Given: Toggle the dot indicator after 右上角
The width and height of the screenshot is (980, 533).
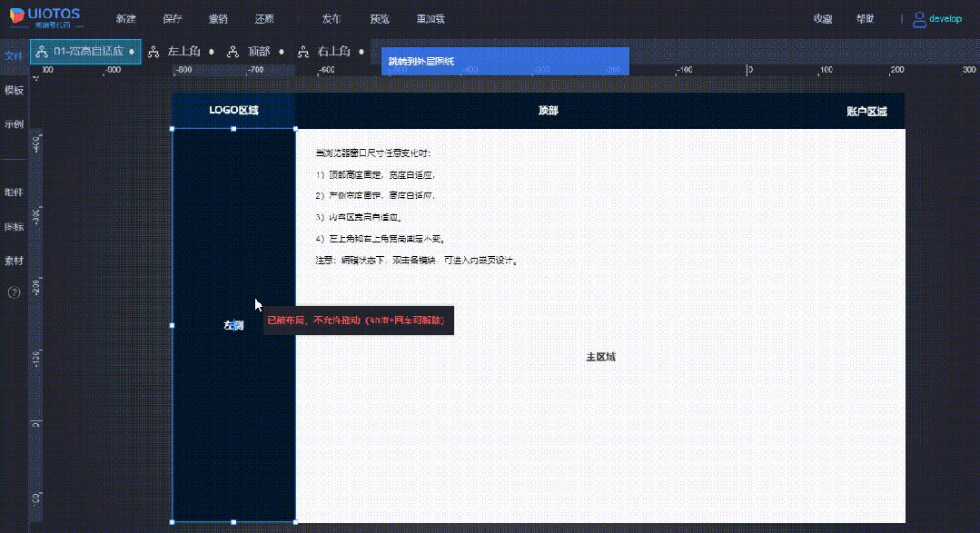Looking at the screenshot, I should pyautogui.click(x=359, y=51).
